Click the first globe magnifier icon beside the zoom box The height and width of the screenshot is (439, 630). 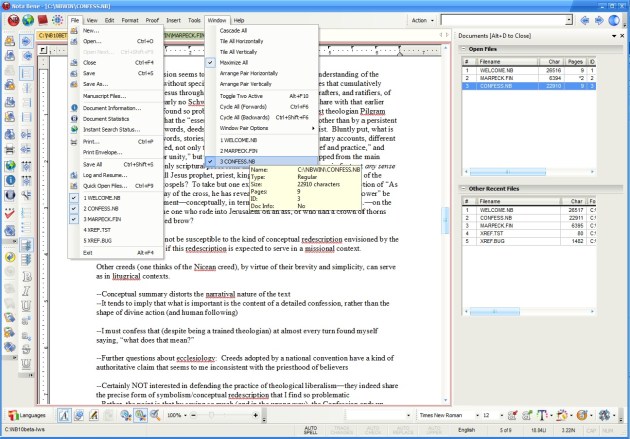[126, 415]
